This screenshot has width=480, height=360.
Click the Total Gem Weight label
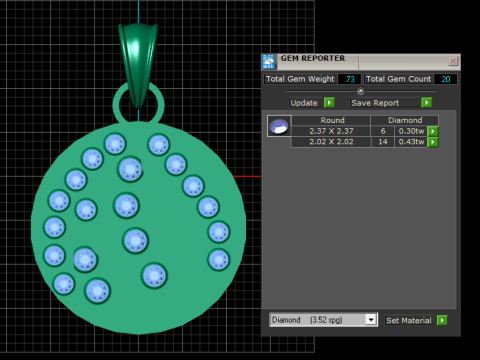click(x=300, y=79)
